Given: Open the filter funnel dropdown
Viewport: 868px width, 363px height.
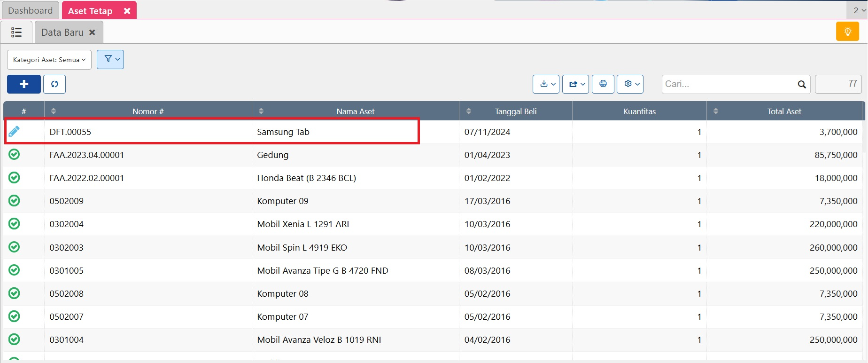Looking at the screenshot, I should (110, 59).
